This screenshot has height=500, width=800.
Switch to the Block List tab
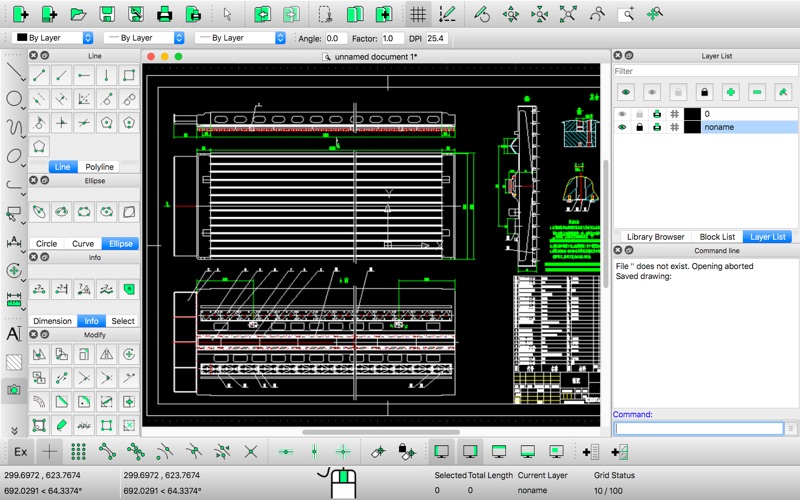tap(717, 237)
